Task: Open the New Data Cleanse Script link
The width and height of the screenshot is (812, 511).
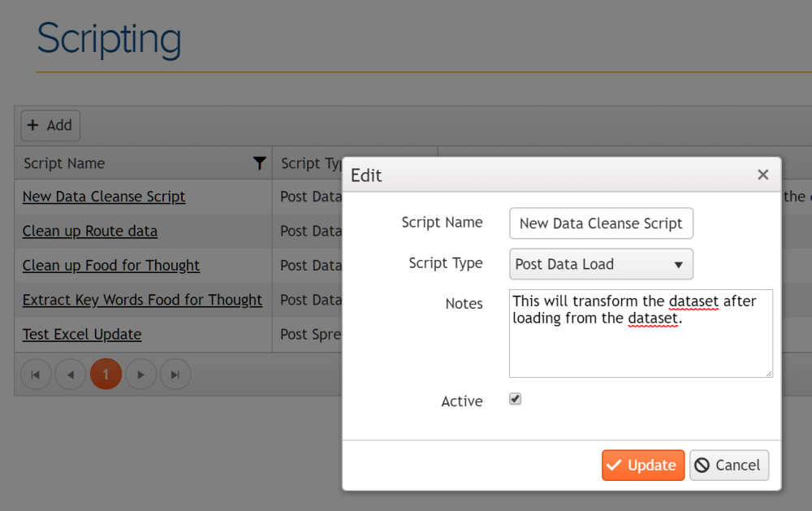Action: (x=104, y=196)
